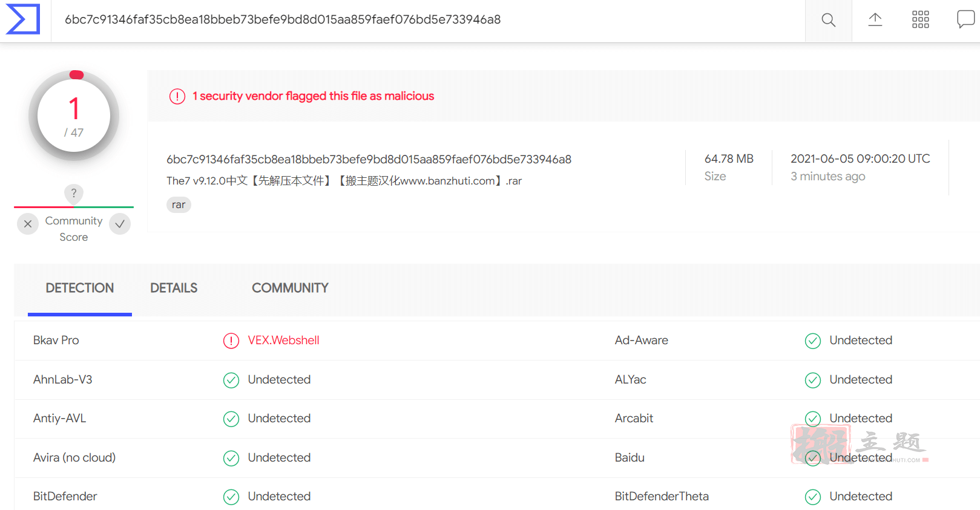This screenshot has height=510, width=980.
Task: Click the BitDefenderTheta vendor name
Action: (x=662, y=497)
